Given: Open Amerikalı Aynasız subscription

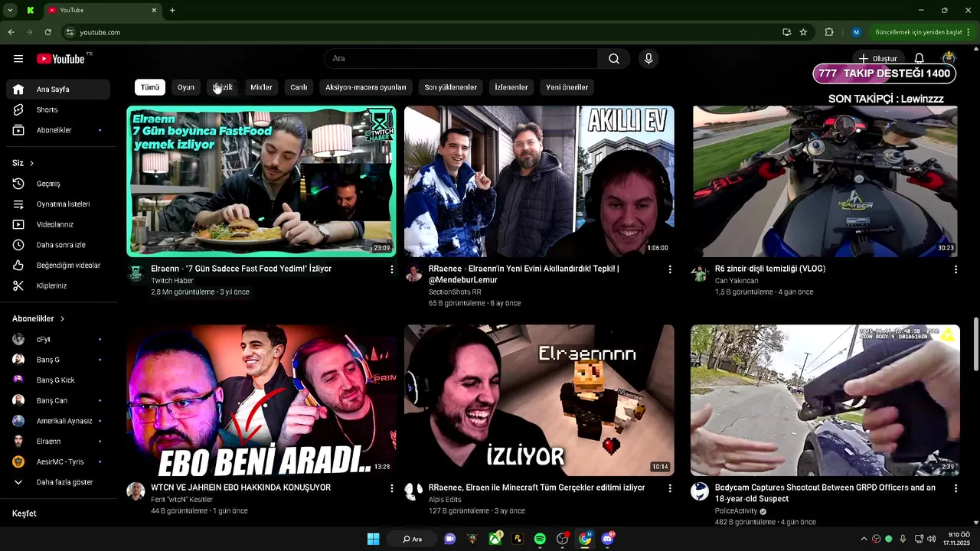Looking at the screenshot, I should (58, 421).
